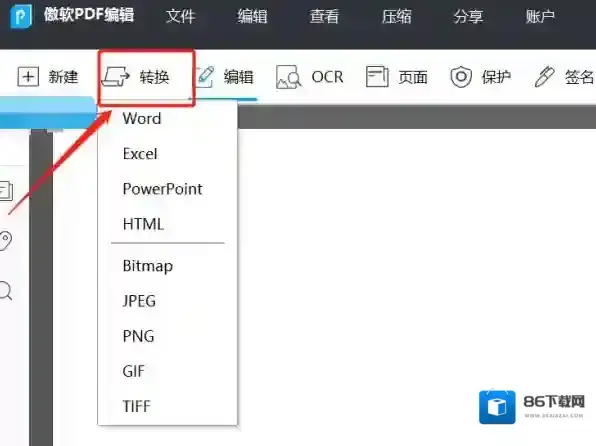Open the search magnifier in left sidebar

[6, 291]
